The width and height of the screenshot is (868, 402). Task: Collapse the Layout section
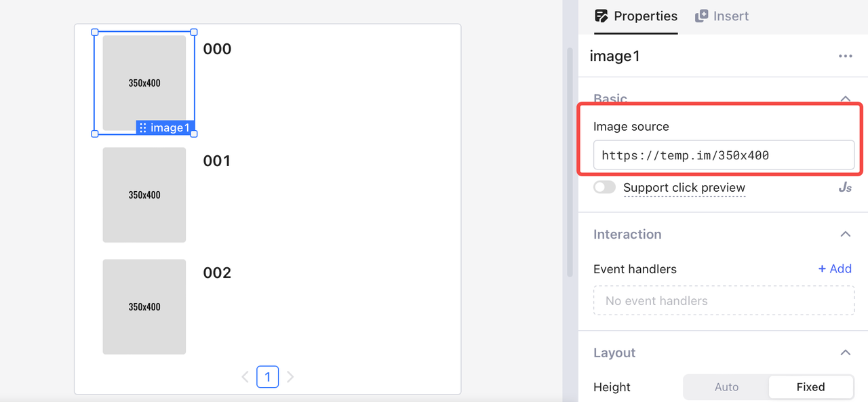(845, 353)
